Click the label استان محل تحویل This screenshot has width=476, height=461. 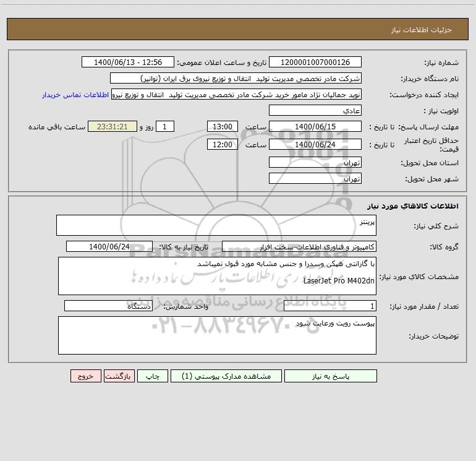[430, 163]
